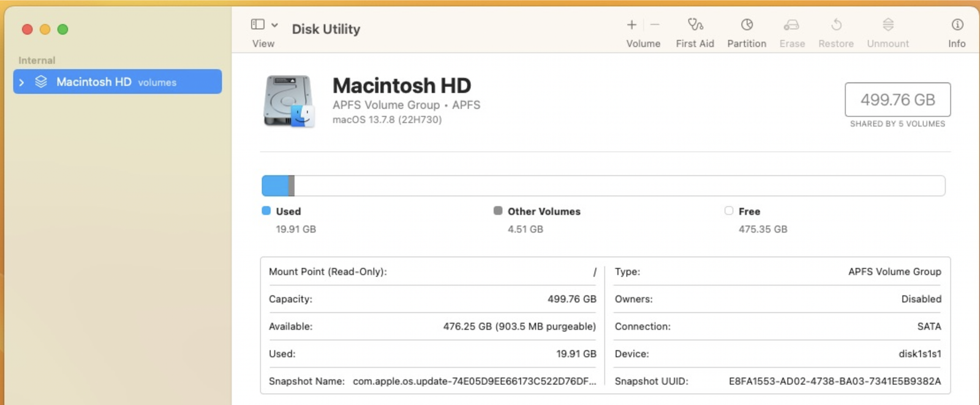The width and height of the screenshot is (980, 405).
Task: Click the Disk Utility window title
Action: tap(326, 29)
